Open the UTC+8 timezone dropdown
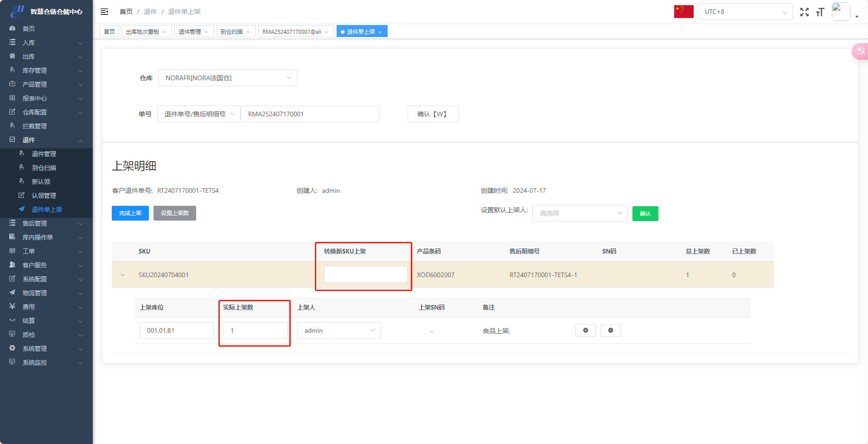 pos(745,12)
